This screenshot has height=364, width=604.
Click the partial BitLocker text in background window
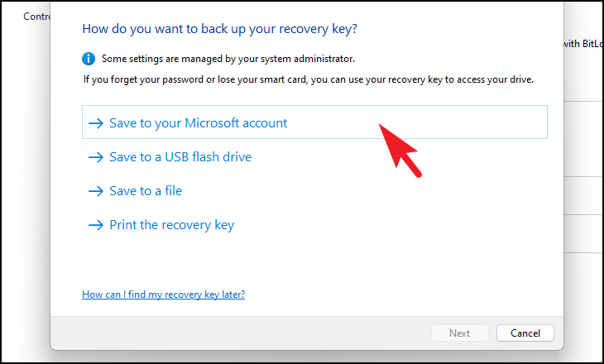pos(583,44)
